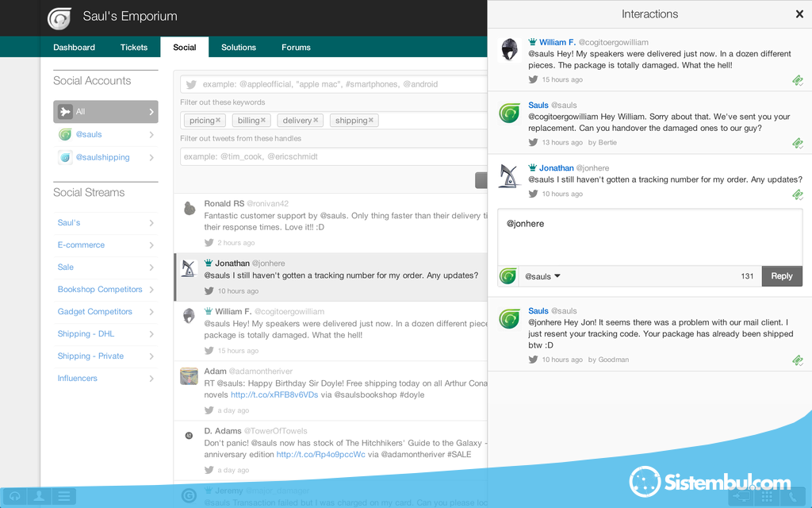The width and height of the screenshot is (812, 508).
Task: Close the Interactions panel
Action: pyautogui.click(x=799, y=14)
